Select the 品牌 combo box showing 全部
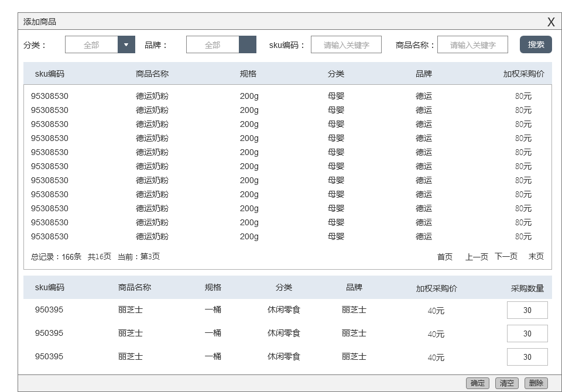This screenshot has height=392, width=562. 221,45
